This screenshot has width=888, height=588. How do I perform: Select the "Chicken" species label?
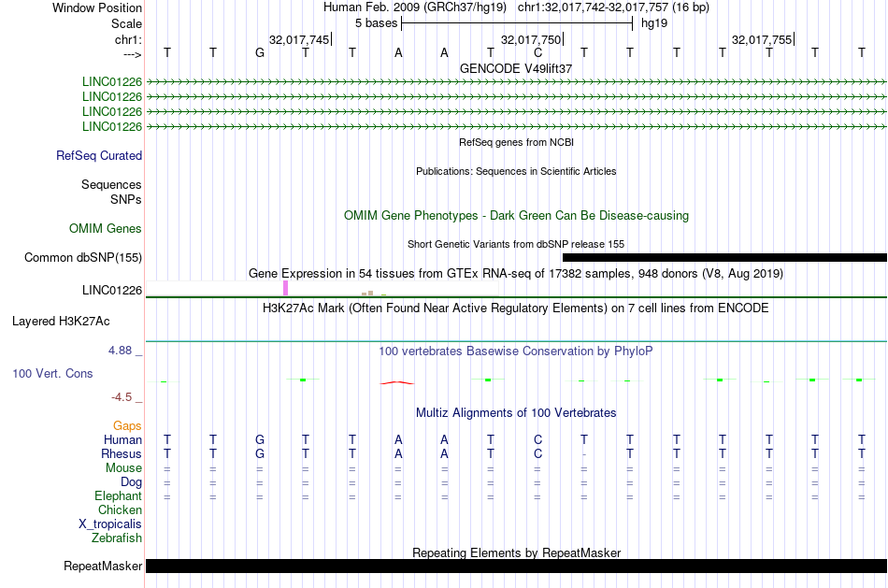coord(120,510)
